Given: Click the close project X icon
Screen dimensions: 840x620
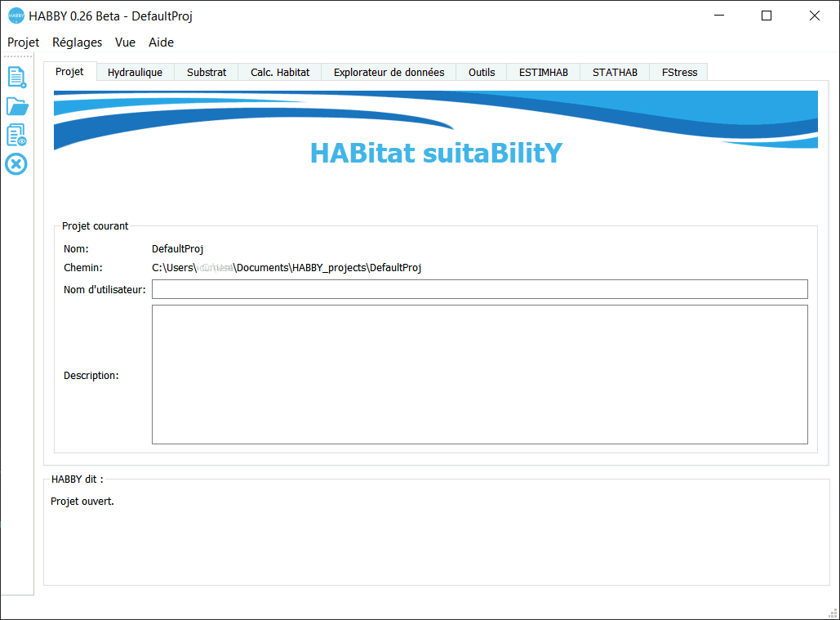Looking at the screenshot, I should coord(16,164).
